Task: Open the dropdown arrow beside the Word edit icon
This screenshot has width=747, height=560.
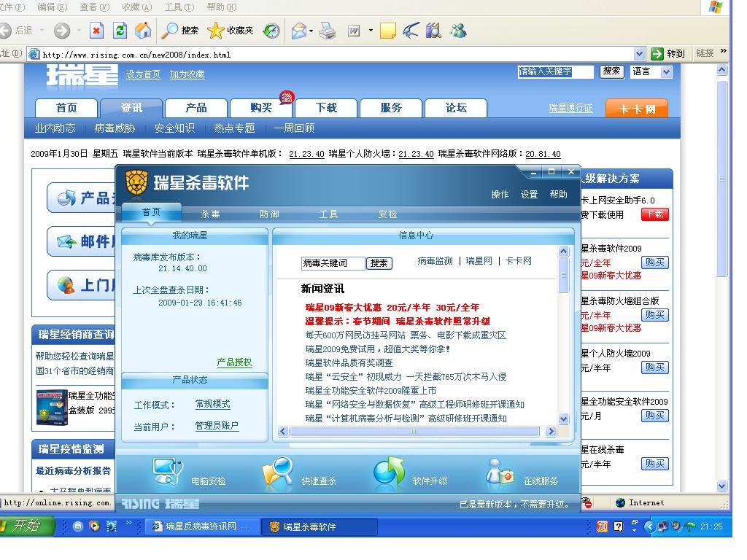Action: (371, 31)
